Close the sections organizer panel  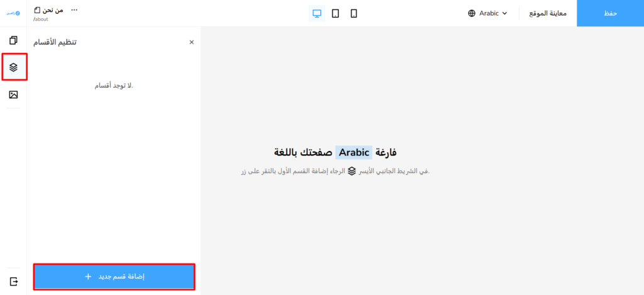pos(192,42)
